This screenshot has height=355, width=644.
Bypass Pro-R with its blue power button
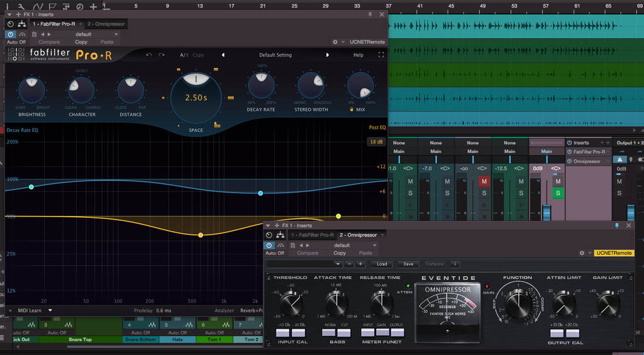10,35
